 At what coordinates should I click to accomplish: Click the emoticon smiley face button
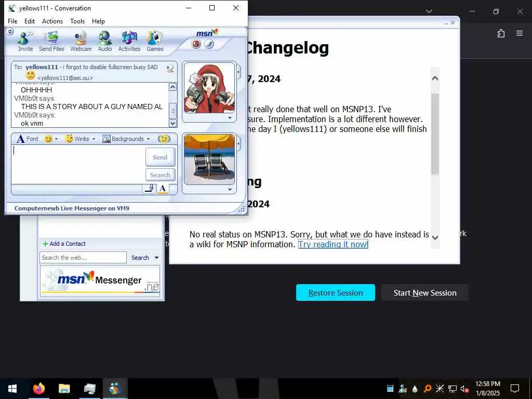point(48,139)
